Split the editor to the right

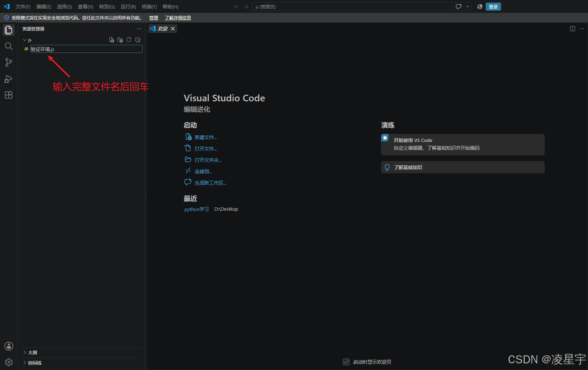[573, 29]
